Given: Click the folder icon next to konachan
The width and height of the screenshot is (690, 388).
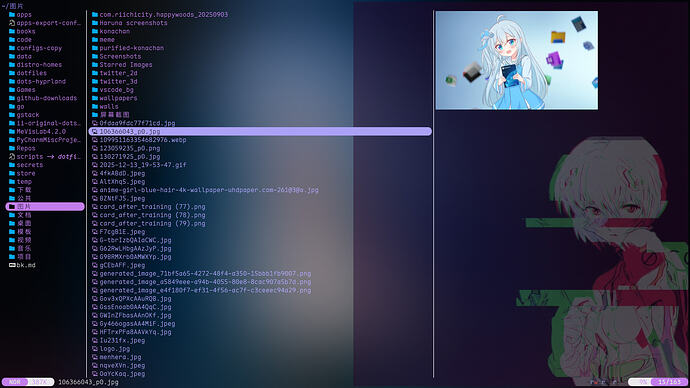Looking at the screenshot, I should click(x=95, y=31).
